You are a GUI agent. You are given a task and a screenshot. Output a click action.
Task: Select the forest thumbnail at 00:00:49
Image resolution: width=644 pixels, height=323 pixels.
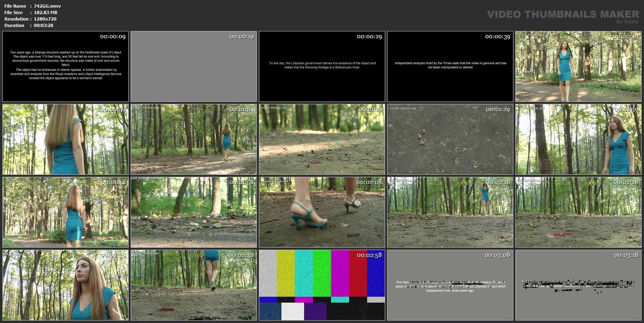[x=578, y=66]
